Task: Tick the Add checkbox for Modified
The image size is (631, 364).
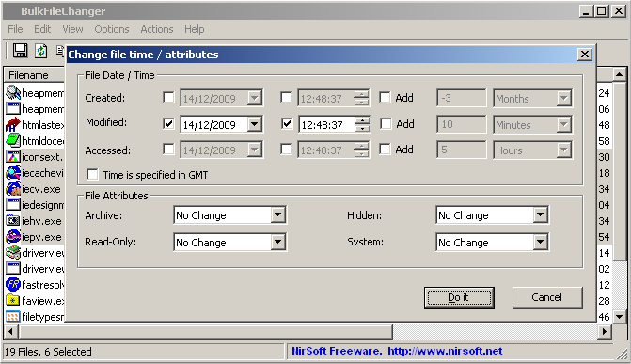Action: point(386,123)
